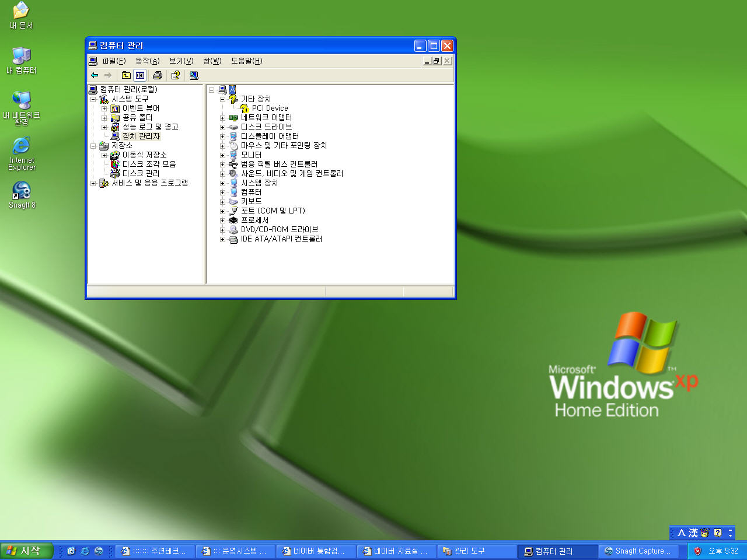The image size is (747, 560).
Task: Click the Forward arrow in the toolbar
Action: (x=108, y=75)
